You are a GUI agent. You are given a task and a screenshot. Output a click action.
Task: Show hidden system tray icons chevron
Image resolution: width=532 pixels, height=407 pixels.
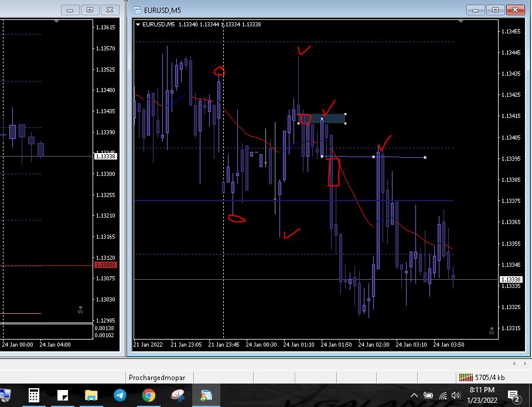coord(415,396)
